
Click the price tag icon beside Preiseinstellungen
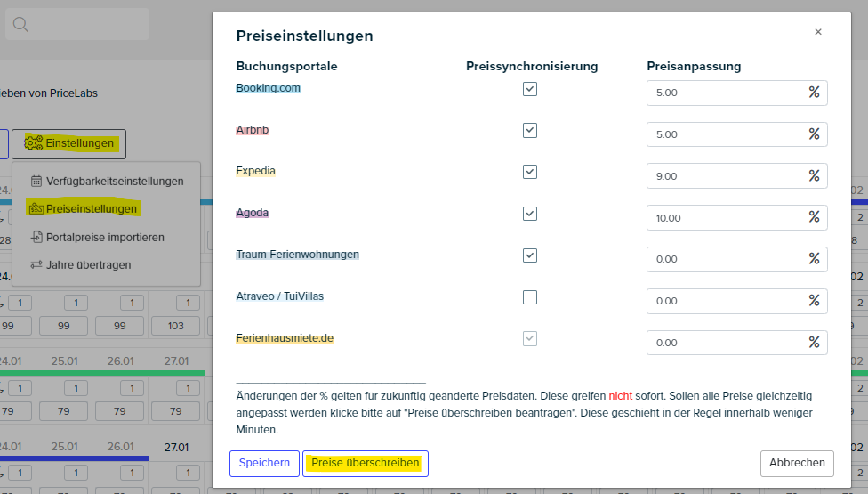tap(36, 209)
